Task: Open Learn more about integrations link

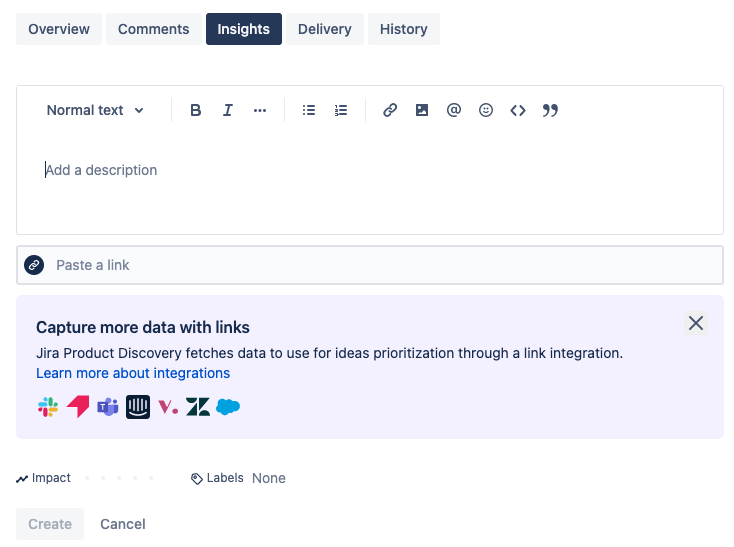Action: click(133, 373)
